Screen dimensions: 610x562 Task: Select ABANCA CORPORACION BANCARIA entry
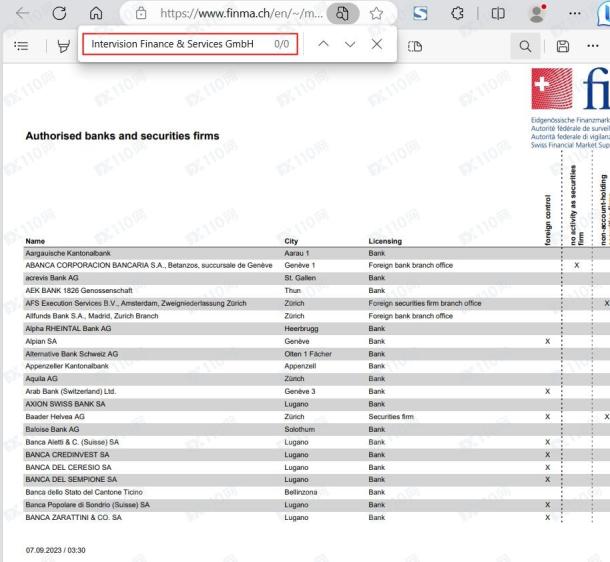point(149,265)
